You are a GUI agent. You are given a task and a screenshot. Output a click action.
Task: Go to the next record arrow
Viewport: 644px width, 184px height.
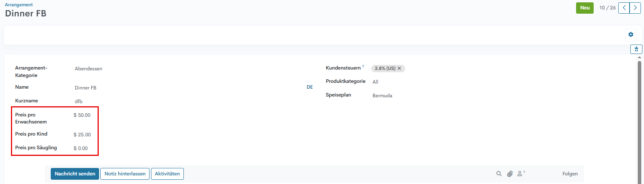click(635, 8)
